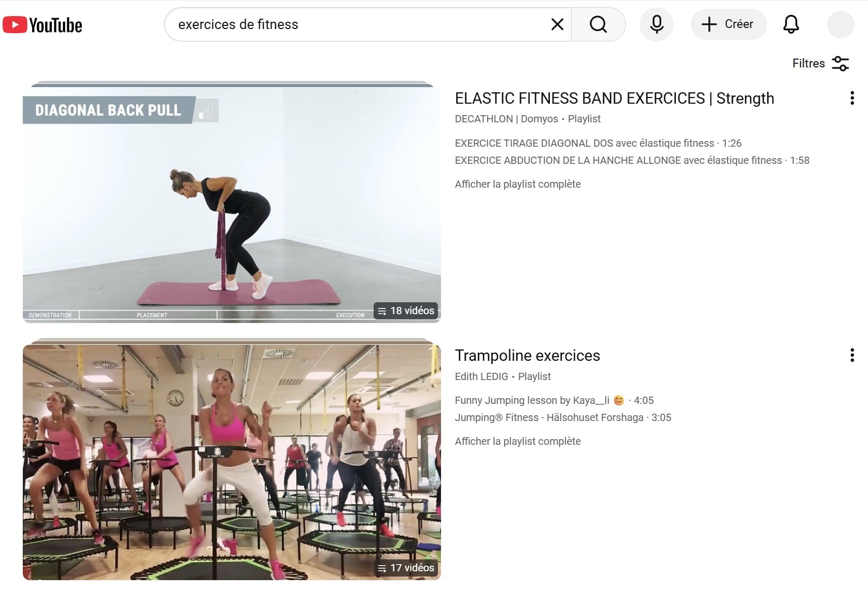Visit the DECATHLON | Domyos channel
This screenshot has width=868, height=590.
point(506,119)
